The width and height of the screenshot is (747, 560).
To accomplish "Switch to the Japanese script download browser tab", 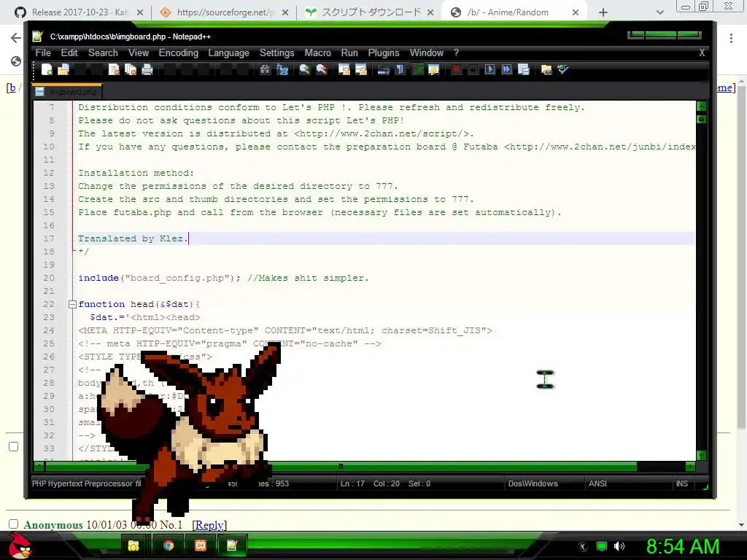I will pyautogui.click(x=370, y=12).
